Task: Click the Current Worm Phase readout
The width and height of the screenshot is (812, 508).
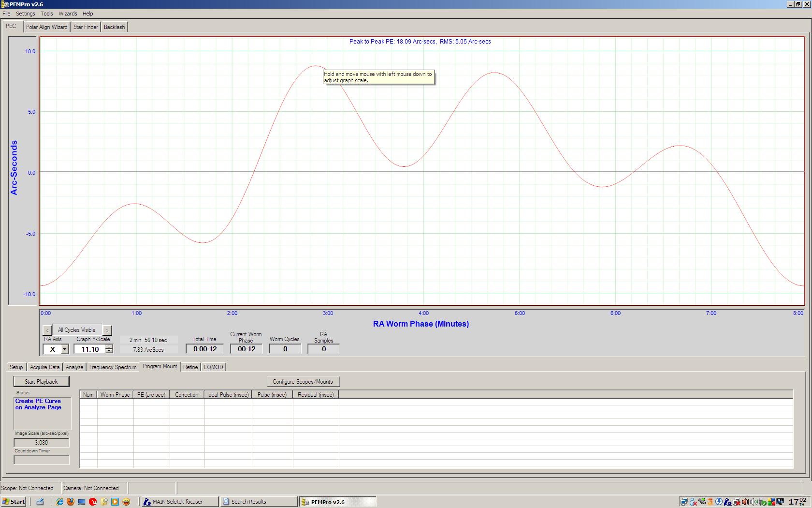Action: point(246,349)
